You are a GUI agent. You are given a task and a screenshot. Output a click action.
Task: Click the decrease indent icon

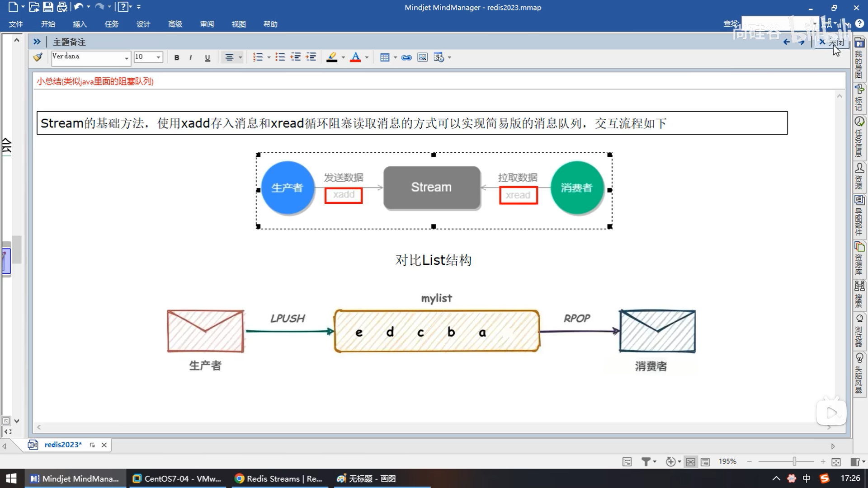click(x=296, y=57)
